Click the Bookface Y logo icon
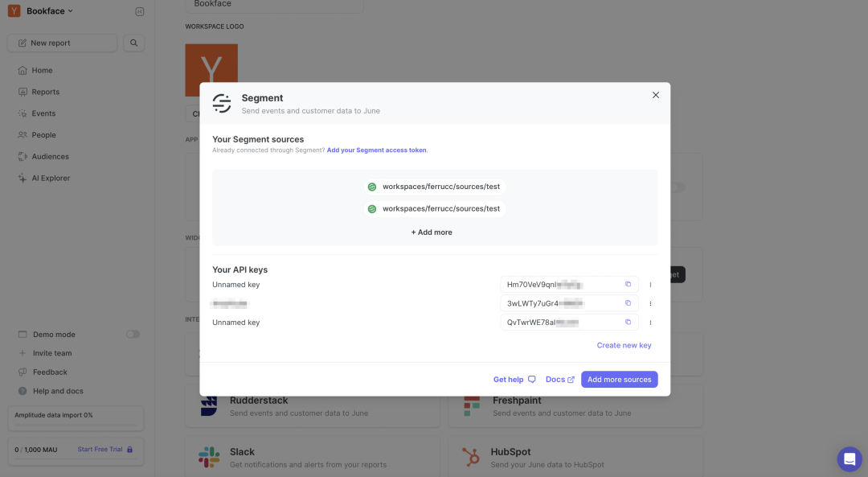This screenshot has width=868, height=477. [14, 11]
